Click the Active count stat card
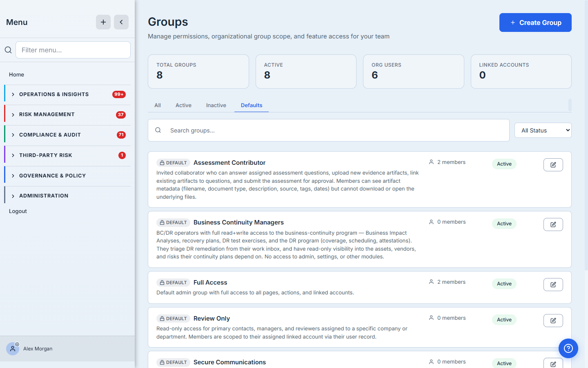Image resolution: width=588 pixels, height=368 pixels. click(306, 72)
